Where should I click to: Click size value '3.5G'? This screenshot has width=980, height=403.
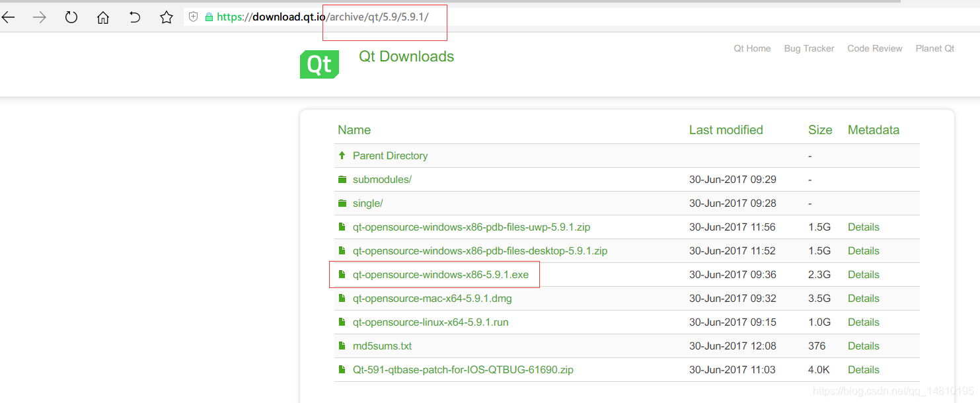(819, 299)
